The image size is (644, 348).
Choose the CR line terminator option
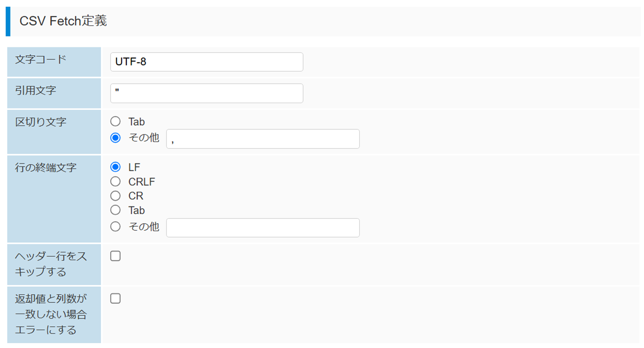coord(115,196)
